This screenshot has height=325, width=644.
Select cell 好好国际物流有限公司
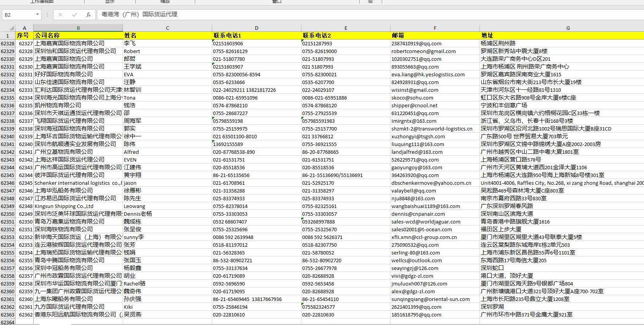78,74
